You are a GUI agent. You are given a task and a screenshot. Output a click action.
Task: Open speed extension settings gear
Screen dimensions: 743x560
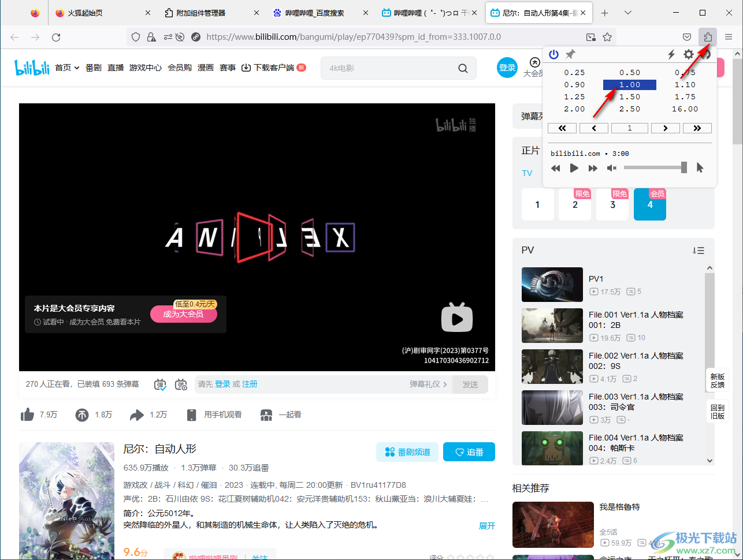pos(688,54)
